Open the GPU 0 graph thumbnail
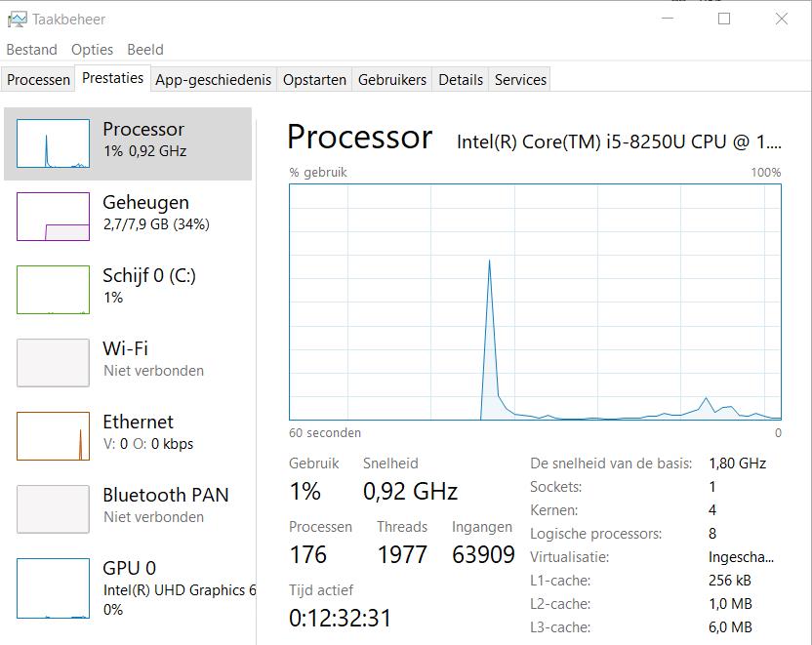The image size is (812, 645). (x=53, y=588)
